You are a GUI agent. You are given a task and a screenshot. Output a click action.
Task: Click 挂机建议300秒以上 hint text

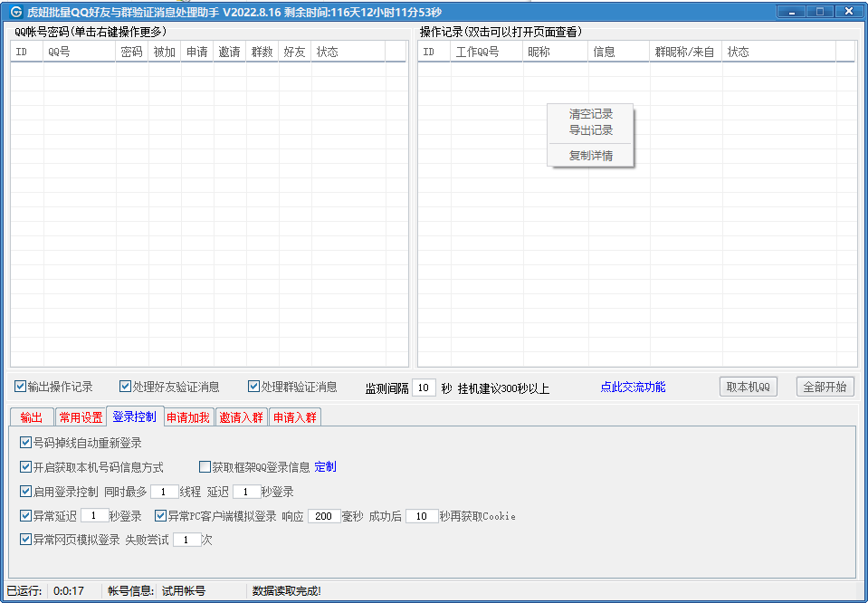[x=503, y=388]
